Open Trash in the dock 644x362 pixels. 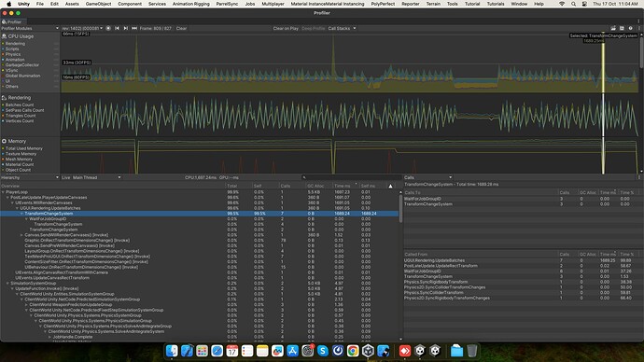coord(472,351)
